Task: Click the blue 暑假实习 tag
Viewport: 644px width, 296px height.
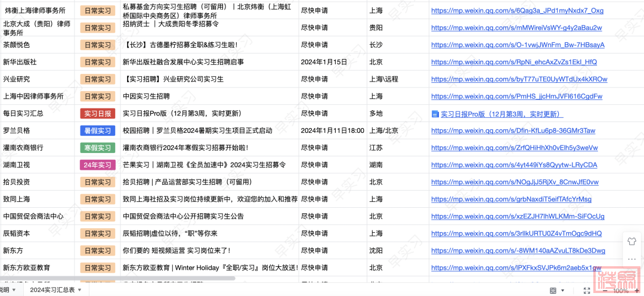Action: coord(97,131)
